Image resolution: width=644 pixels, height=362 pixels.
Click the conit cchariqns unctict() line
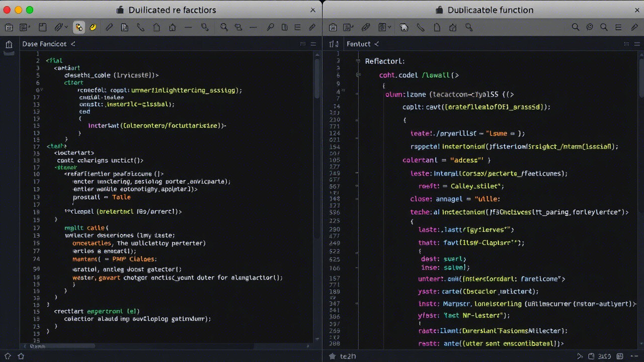pyautogui.click(x=101, y=160)
